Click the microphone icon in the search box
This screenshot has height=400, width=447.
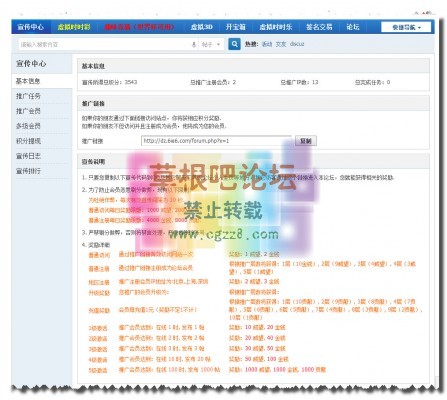194,44
